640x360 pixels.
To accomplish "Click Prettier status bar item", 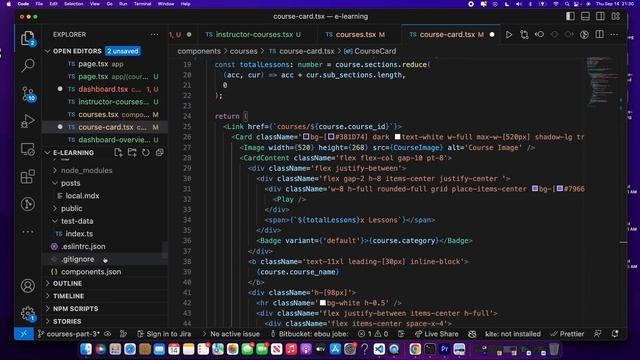I will coord(567,333).
